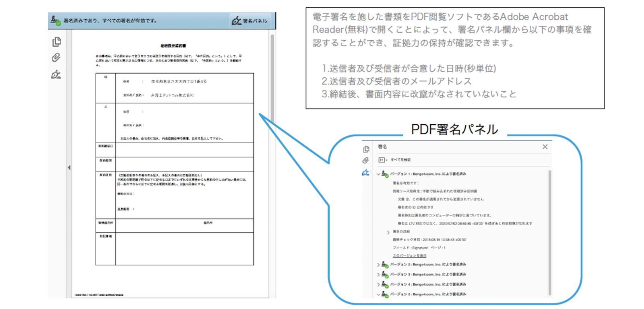Click the signature icon of バージョン 1
This screenshot has width=644, height=309.
pos(385,174)
